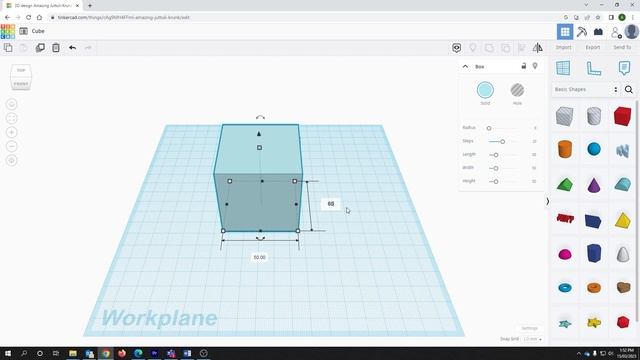Click the Zoom in plus icon
Screen dimensions: 640x360
pyautogui.click(x=12, y=132)
